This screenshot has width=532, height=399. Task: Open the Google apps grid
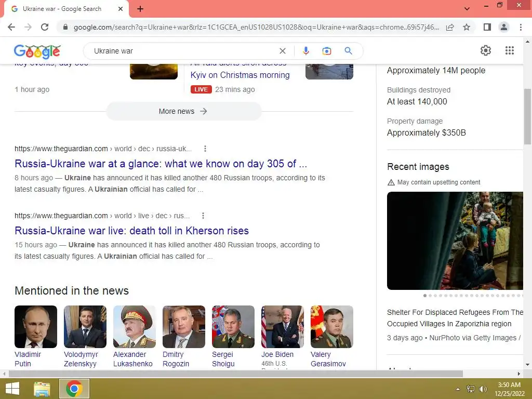pyautogui.click(x=510, y=50)
